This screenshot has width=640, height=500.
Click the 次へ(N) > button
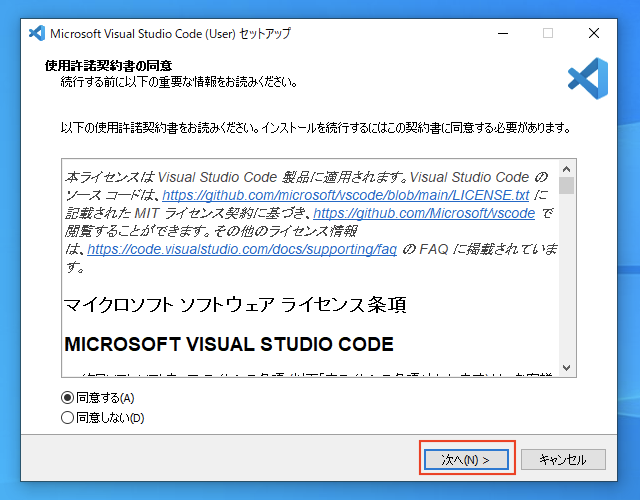pyautogui.click(x=467, y=460)
